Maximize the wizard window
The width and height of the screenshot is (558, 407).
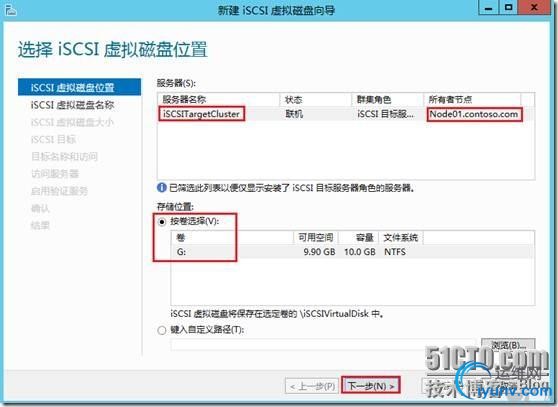click(x=508, y=7)
